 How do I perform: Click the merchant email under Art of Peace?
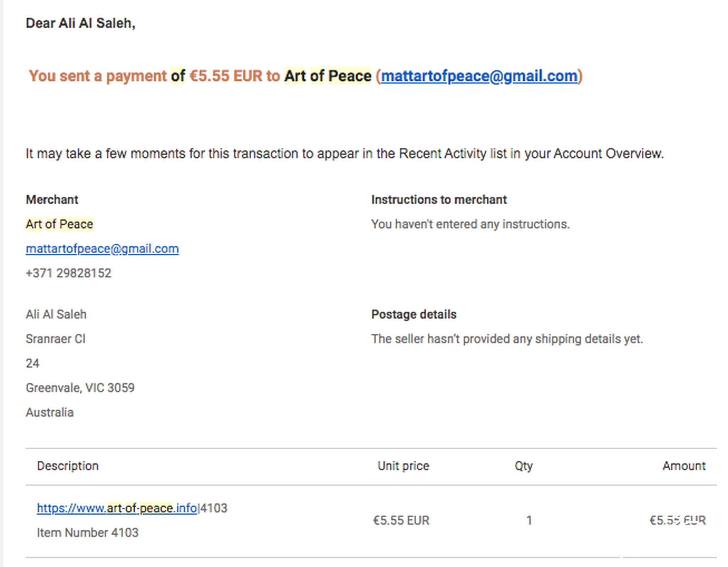(102, 249)
